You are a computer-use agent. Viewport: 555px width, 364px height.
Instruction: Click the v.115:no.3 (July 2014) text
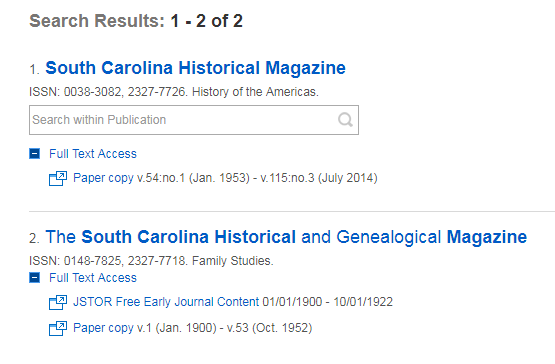319,178
